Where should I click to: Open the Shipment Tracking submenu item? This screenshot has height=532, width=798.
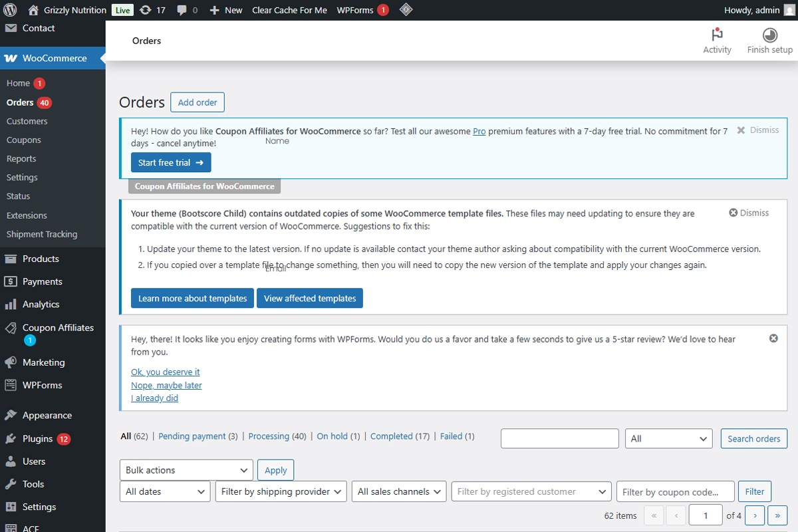(x=42, y=234)
